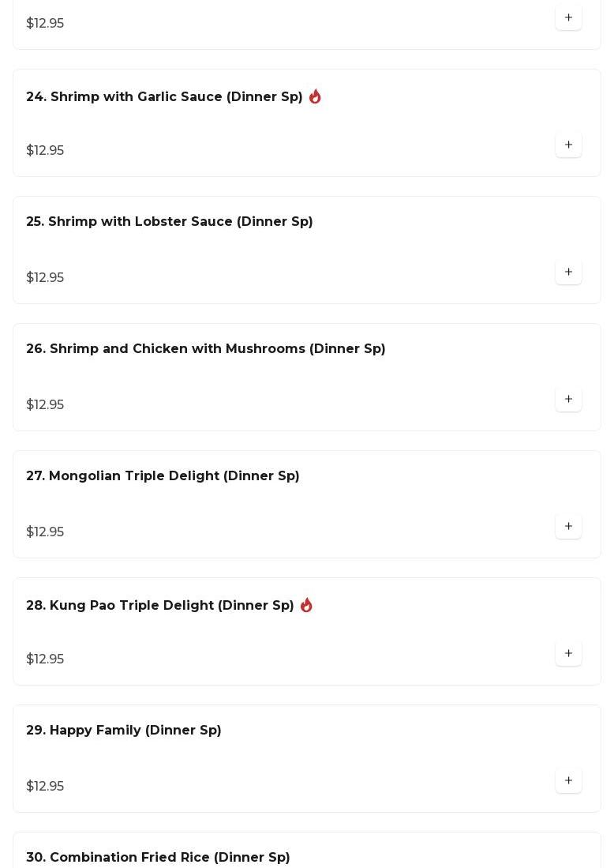Click the plus button for Happy Family
Viewport: 614px width, 868px height.
click(568, 781)
